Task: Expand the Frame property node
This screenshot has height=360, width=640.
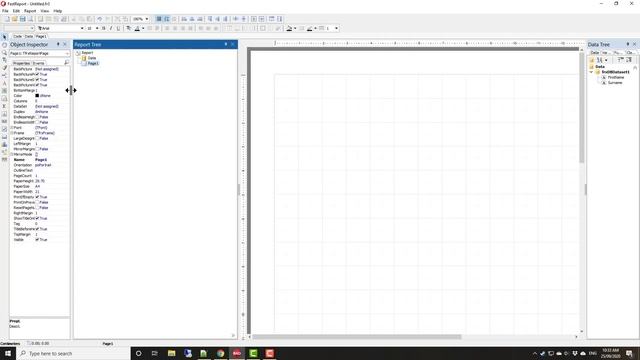Action: point(11,133)
